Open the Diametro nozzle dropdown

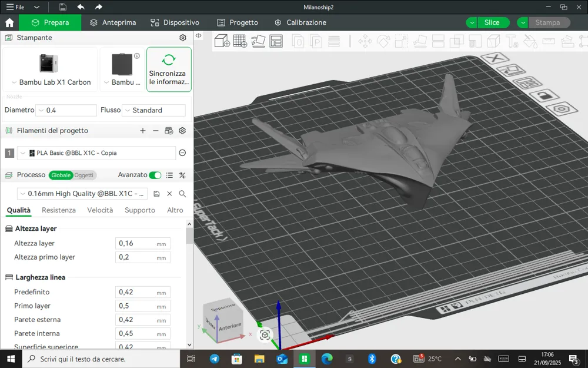coord(66,110)
